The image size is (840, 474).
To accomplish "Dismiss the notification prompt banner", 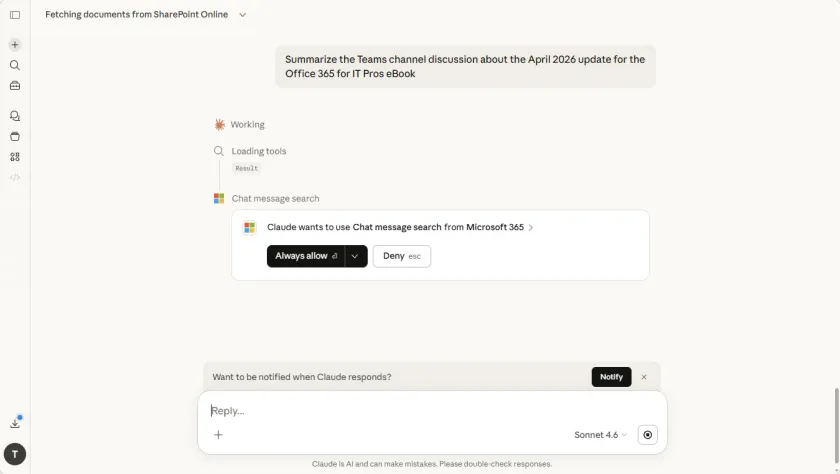I will click(x=644, y=377).
